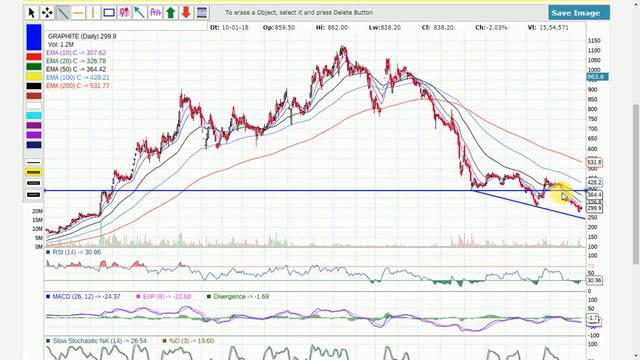The height and width of the screenshot is (360, 640).
Task: Click the RSI (14) indicator label
Action: pos(73,252)
